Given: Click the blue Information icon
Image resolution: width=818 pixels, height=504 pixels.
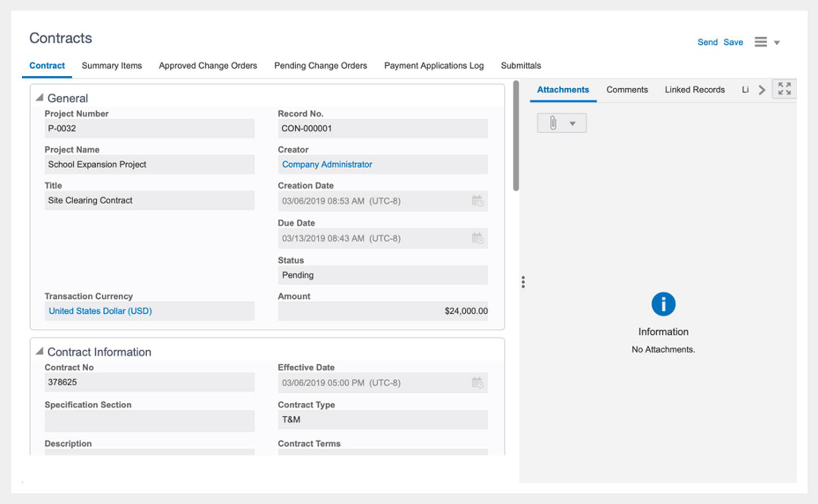Looking at the screenshot, I should tap(663, 304).
